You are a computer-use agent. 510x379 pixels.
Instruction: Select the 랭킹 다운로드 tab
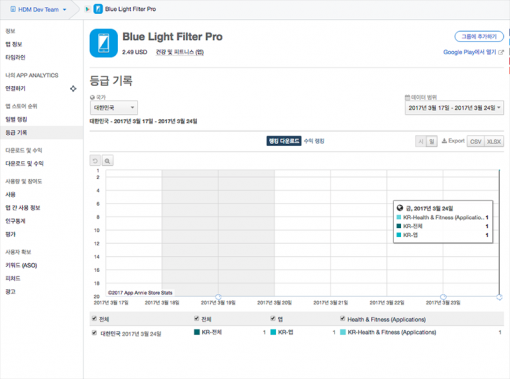(x=284, y=141)
